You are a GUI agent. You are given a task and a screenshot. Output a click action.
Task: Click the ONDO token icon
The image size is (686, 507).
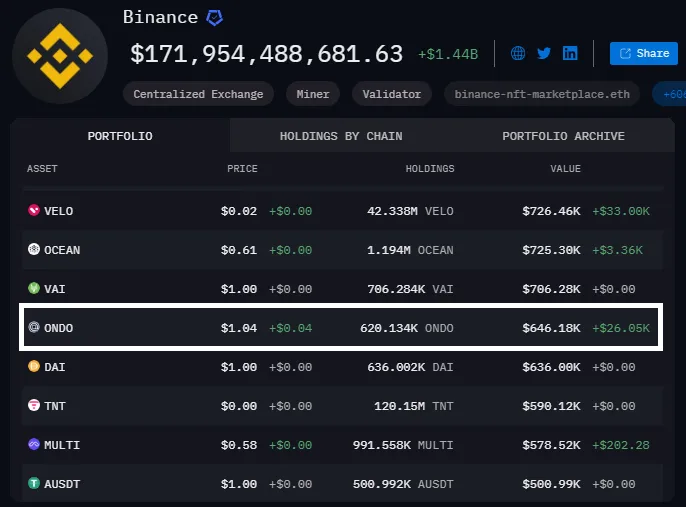[x=34, y=327]
